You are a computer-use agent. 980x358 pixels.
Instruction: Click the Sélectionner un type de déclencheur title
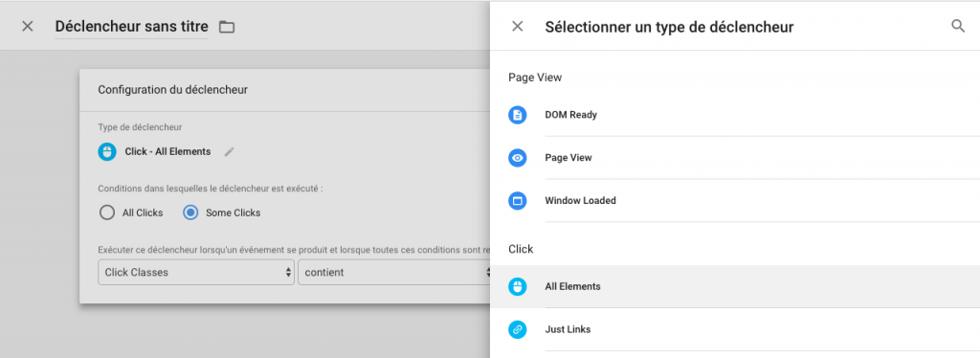click(669, 27)
